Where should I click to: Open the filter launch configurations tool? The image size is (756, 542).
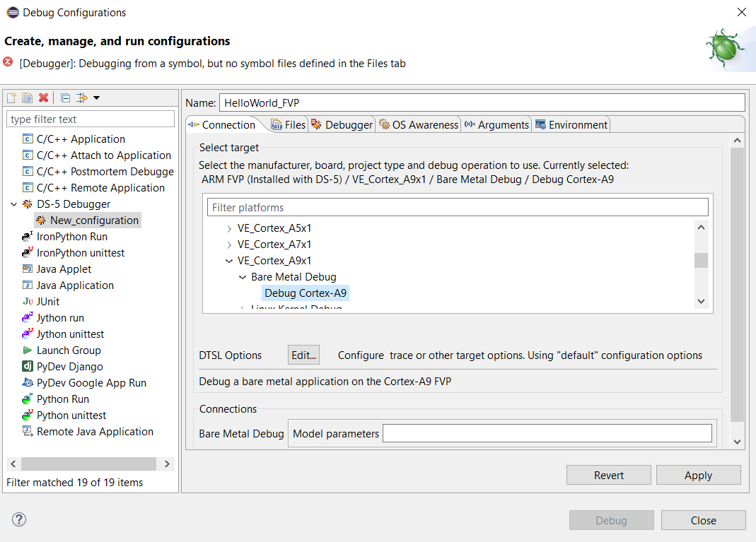pos(81,98)
